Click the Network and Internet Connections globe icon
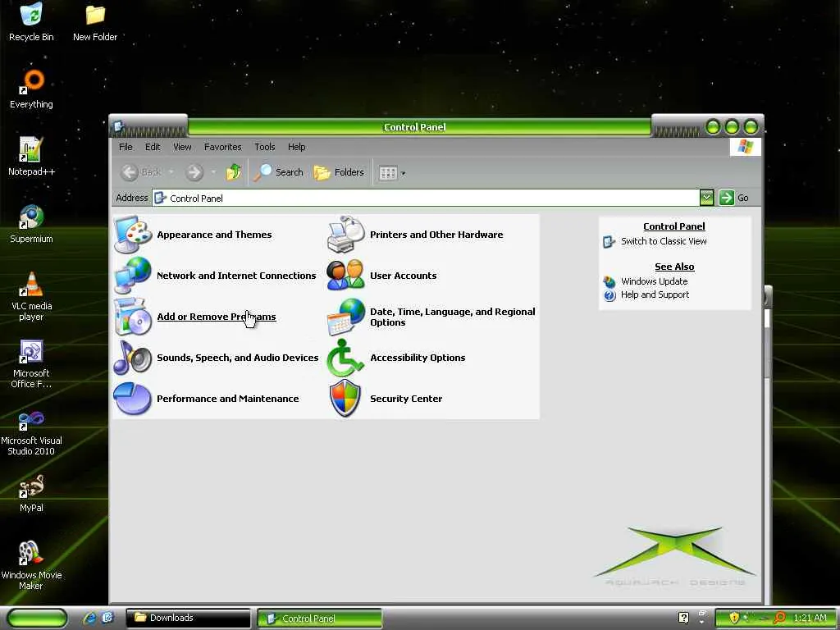Screen dimensions: 840x630 (x=132, y=275)
